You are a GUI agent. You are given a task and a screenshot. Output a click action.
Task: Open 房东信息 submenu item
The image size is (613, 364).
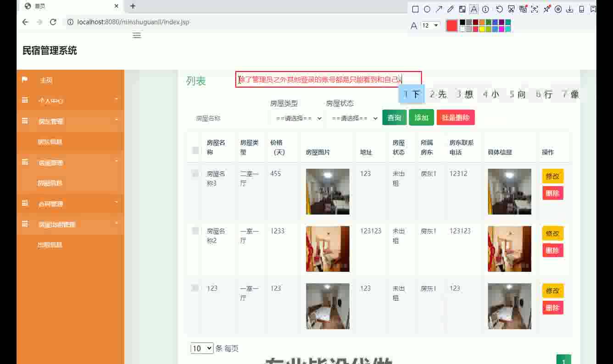tap(50, 142)
